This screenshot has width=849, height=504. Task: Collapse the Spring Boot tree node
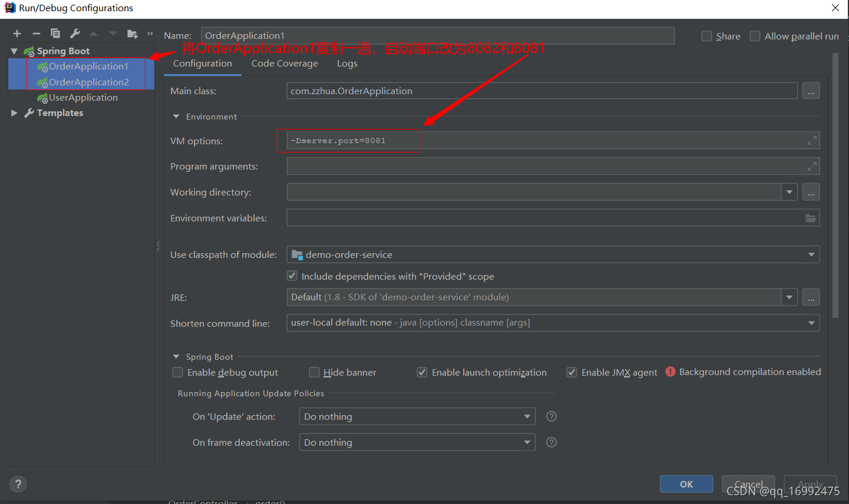coord(14,51)
